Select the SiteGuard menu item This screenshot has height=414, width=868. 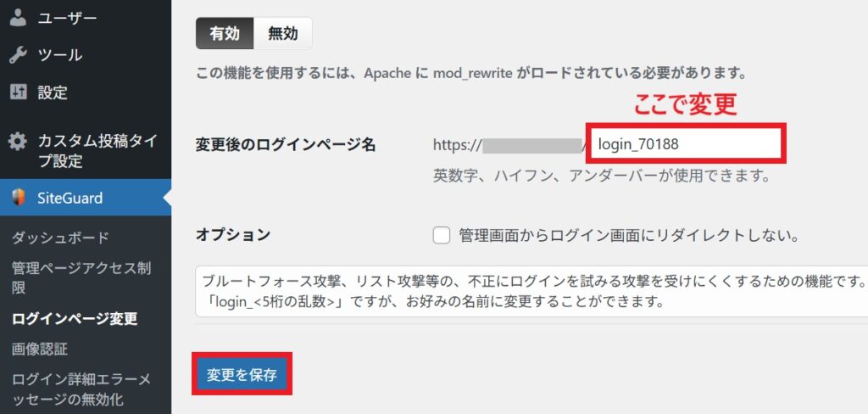click(x=86, y=198)
